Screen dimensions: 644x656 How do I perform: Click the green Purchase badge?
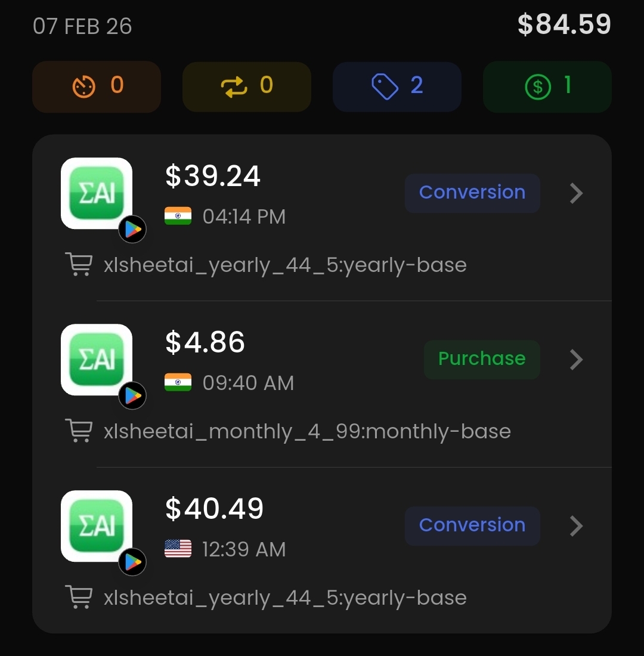[x=482, y=360]
